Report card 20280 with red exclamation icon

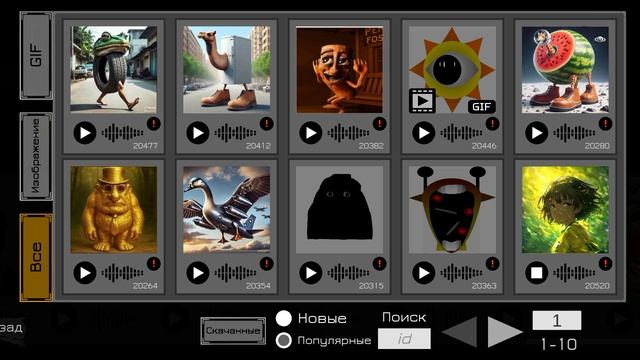[x=605, y=123]
